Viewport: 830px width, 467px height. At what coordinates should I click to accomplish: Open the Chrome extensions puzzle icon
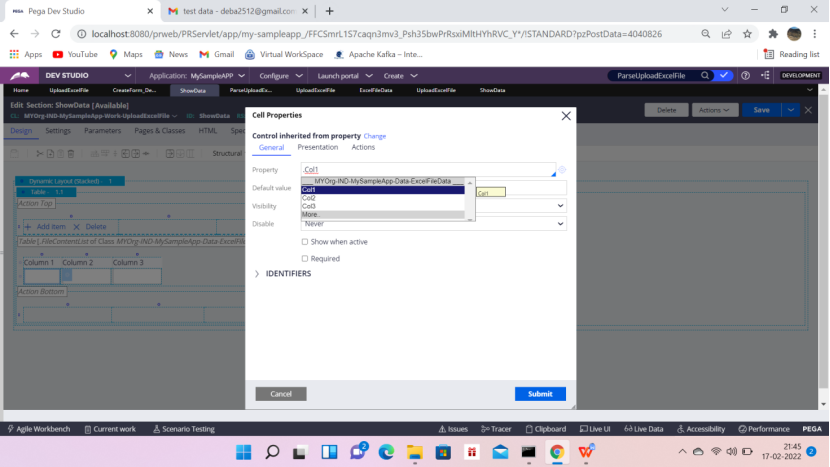point(773,34)
